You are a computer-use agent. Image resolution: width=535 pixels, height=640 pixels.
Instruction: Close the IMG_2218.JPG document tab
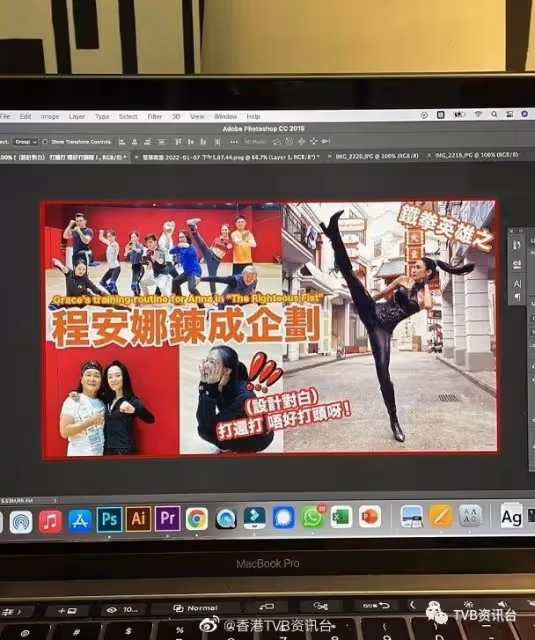click(x=429, y=156)
